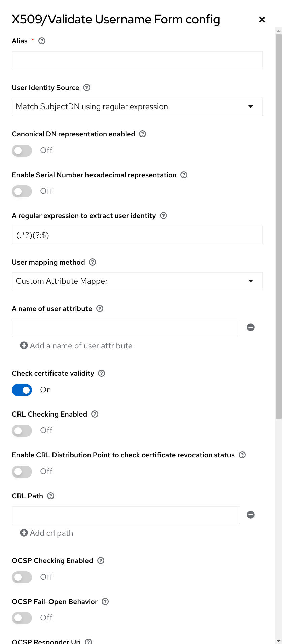Screen dimensions: 282x644
Task: Click the help icon next to Alias
Action: [42, 41]
